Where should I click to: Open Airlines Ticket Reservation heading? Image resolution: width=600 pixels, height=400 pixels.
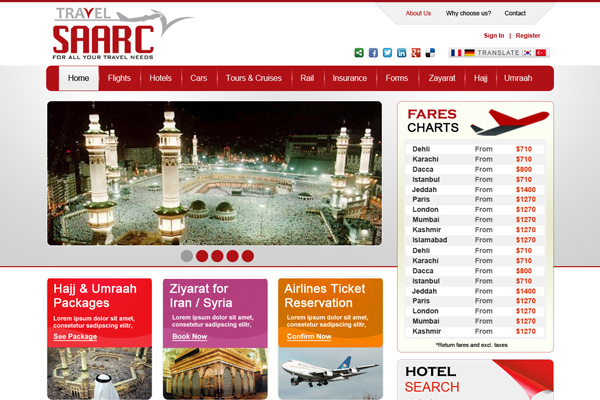tap(324, 296)
